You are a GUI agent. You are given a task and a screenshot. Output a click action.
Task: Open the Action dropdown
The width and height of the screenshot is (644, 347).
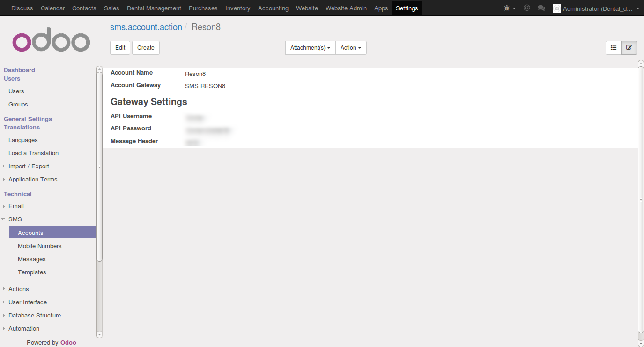351,48
